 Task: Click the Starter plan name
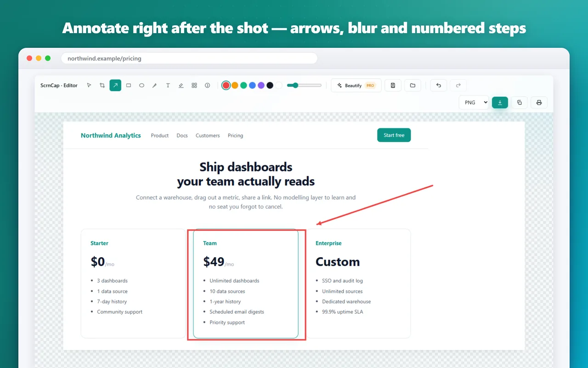99,243
